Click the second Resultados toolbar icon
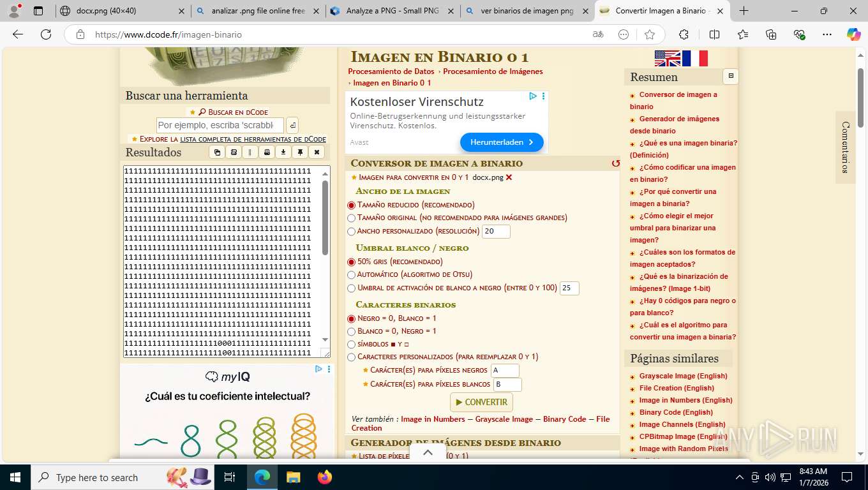Image resolution: width=868 pixels, height=490 pixels. coord(234,152)
